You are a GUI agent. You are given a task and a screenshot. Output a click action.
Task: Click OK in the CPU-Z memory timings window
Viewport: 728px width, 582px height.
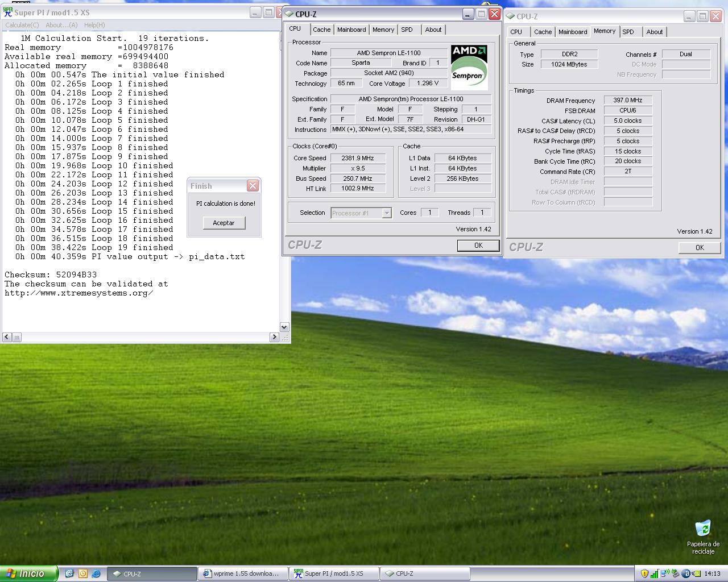[700, 248]
